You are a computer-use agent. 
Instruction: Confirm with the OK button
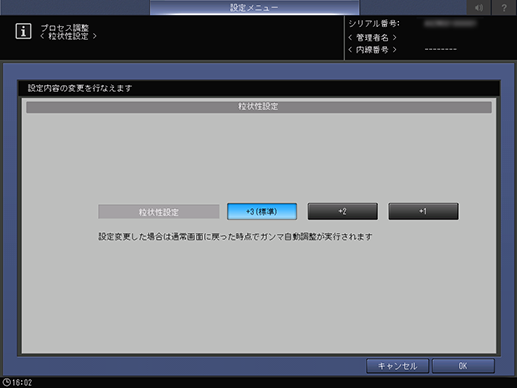pyautogui.click(x=463, y=366)
